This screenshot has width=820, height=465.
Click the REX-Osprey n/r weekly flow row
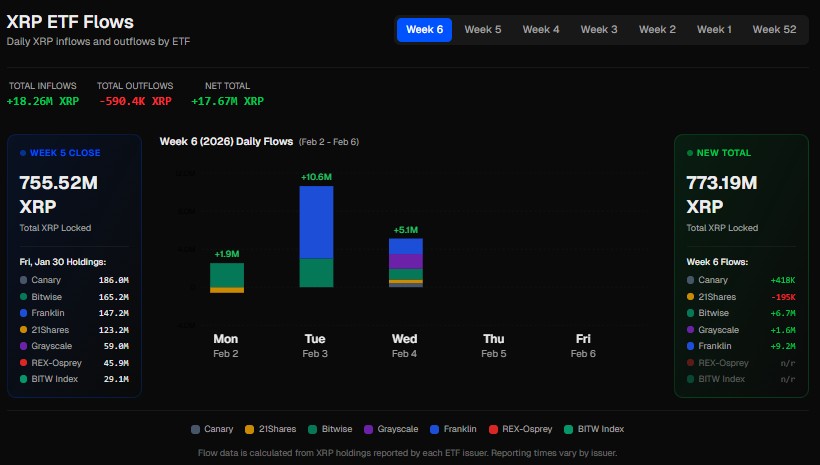[741, 362]
